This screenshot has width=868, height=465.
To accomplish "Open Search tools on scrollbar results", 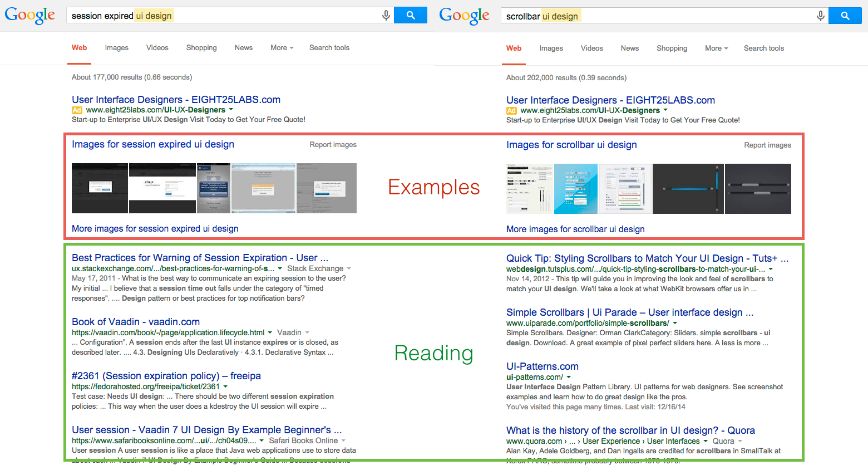I will [764, 48].
